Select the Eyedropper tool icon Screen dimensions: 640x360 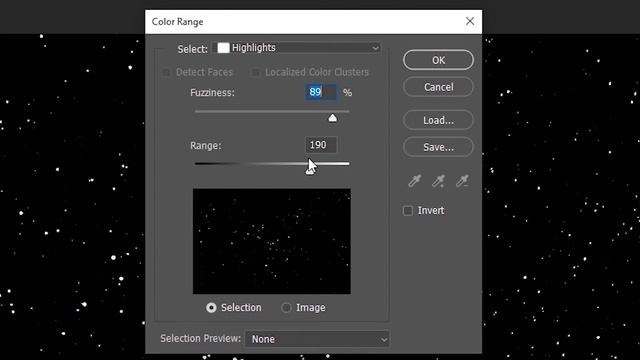[x=414, y=181]
